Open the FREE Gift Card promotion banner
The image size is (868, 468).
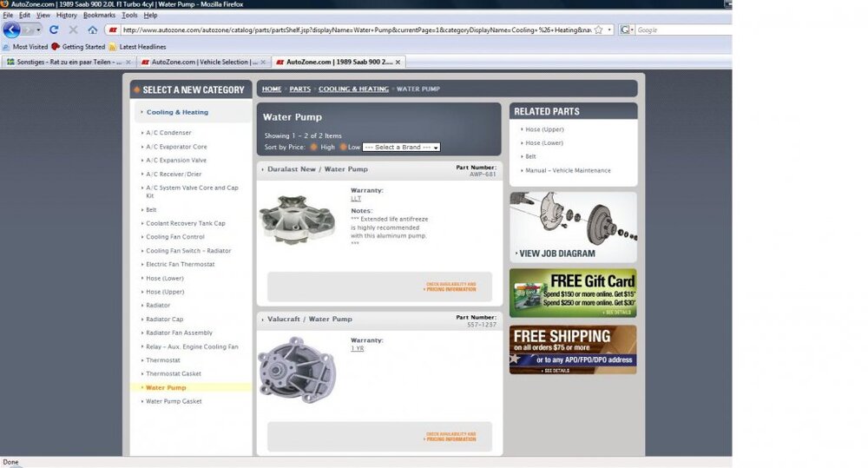(x=573, y=293)
